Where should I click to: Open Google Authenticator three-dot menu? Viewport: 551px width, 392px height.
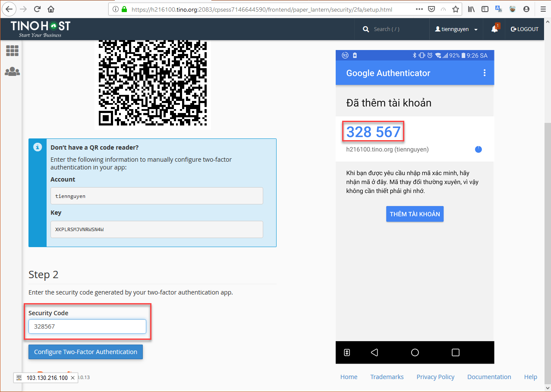(485, 73)
